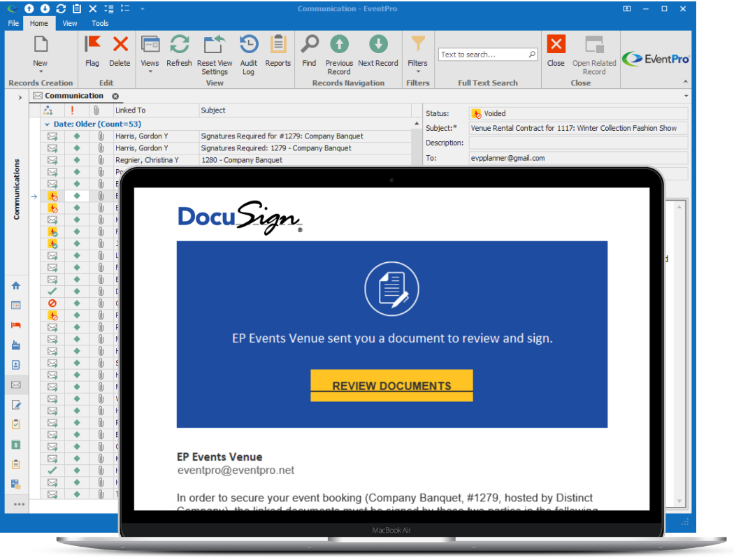
Task: Click the Status field showing Voided
Action: tap(579, 113)
